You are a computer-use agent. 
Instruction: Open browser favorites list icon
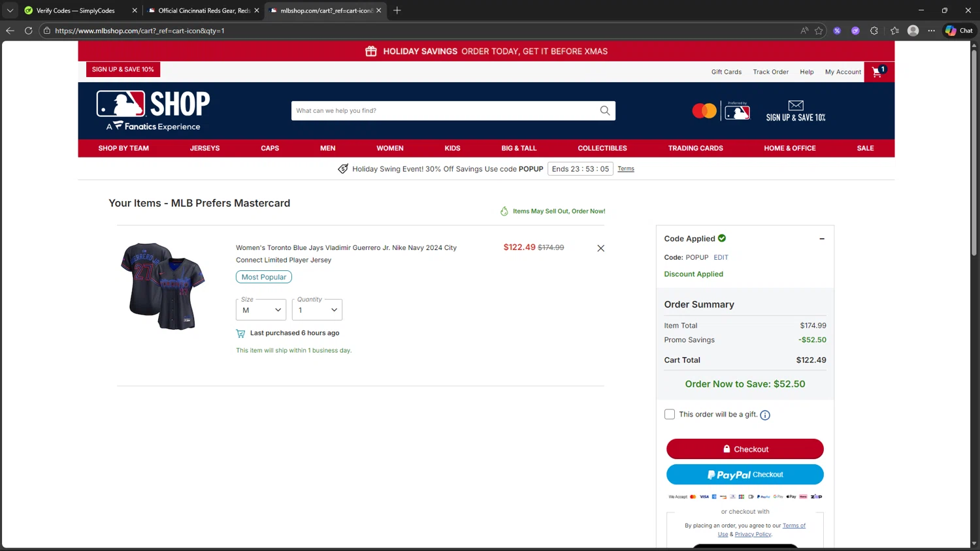click(x=894, y=31)
